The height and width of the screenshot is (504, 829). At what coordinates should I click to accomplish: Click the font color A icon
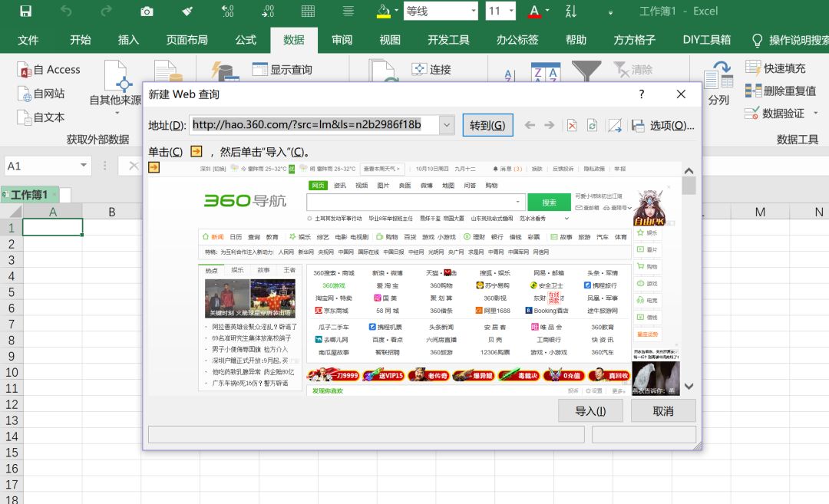point(534,11)
